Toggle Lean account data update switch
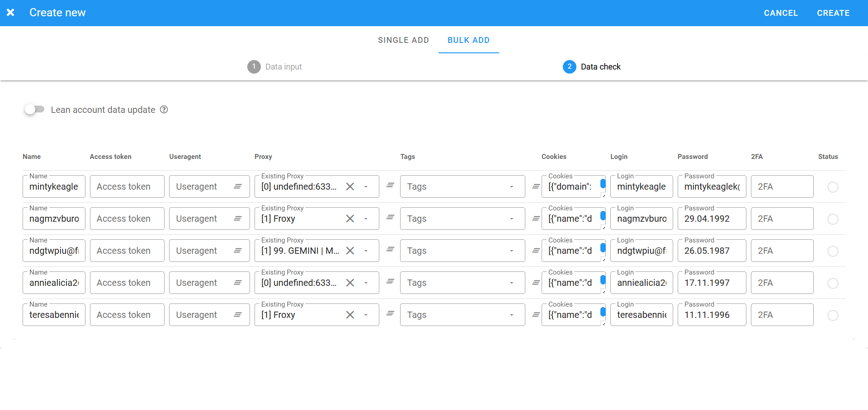The height and width of the screenshot is (410, 868). coord(35,109)
